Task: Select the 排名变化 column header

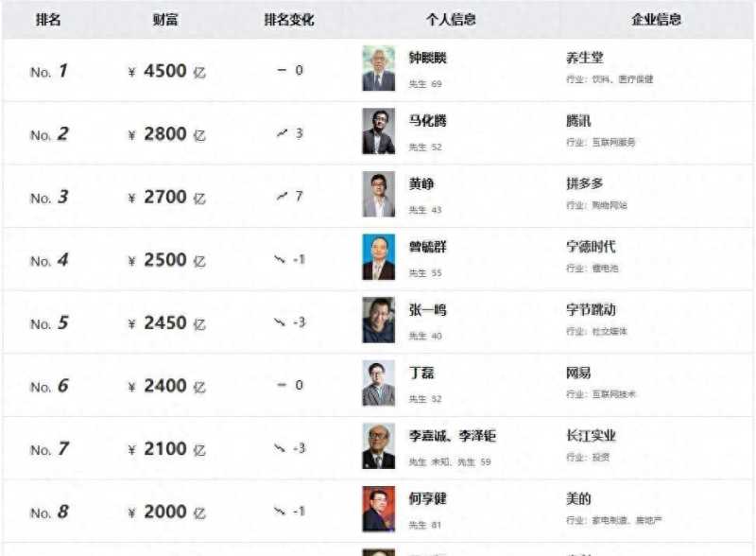Action: coord(289,19)
